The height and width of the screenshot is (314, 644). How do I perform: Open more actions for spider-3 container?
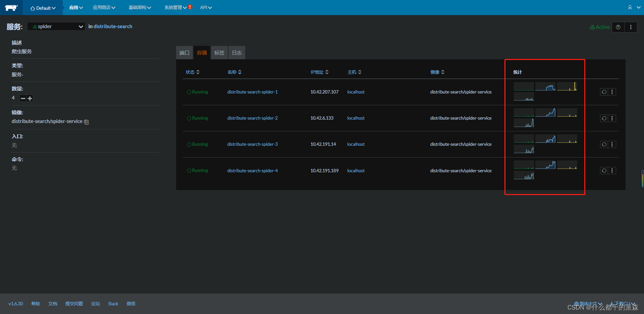612,144
